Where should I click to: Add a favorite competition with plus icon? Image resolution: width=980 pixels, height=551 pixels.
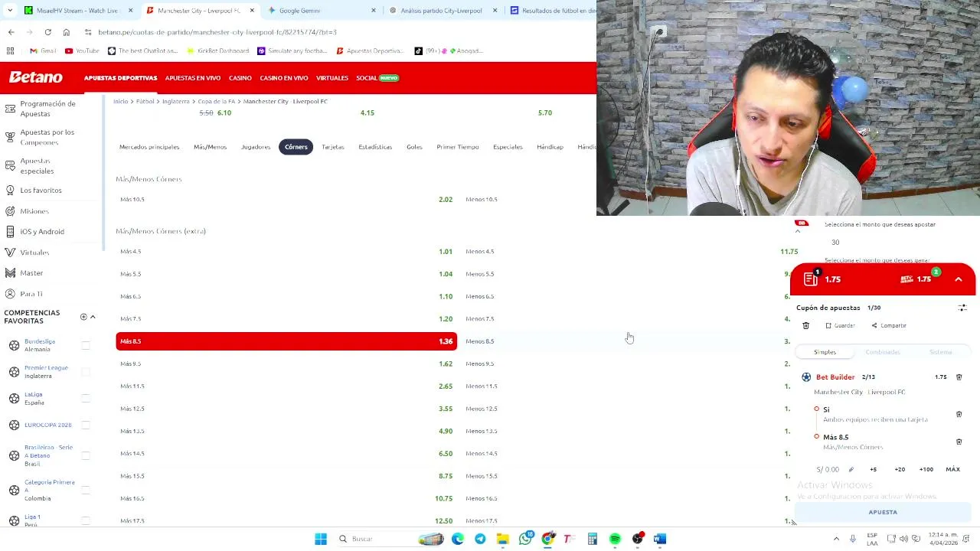[83, 317]
